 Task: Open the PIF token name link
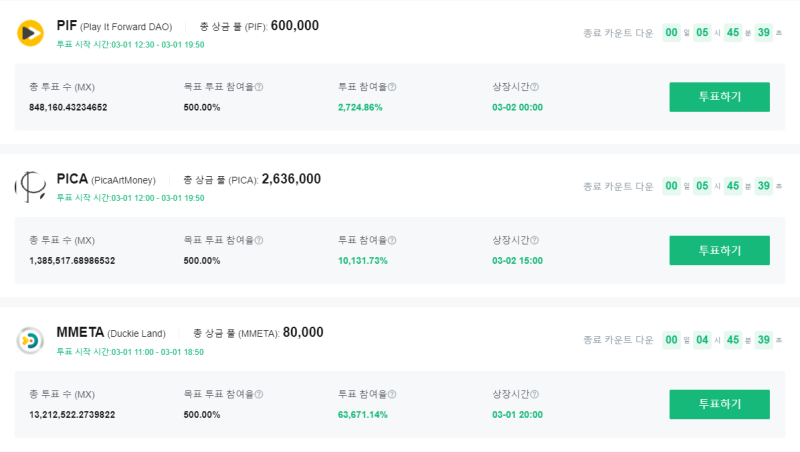pyautogui.click(x=67, y=26)
